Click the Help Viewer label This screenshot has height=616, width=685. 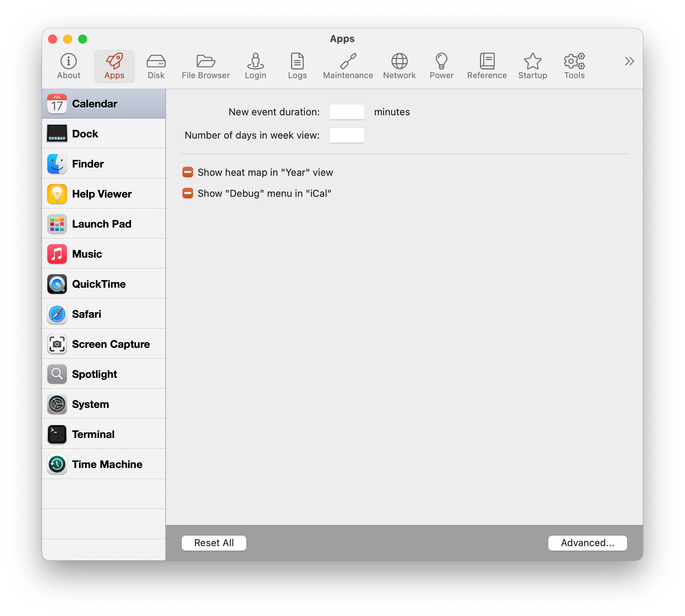coord(102,194)
